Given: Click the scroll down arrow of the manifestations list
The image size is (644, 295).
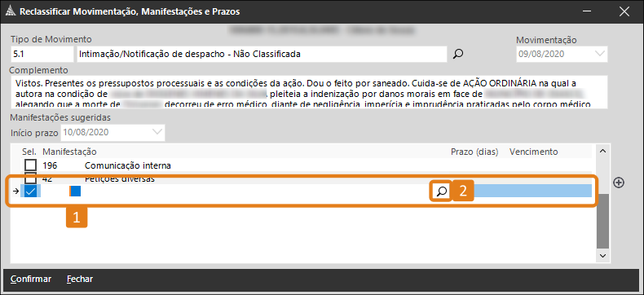Looking at the screenshot, I should 603,255.
